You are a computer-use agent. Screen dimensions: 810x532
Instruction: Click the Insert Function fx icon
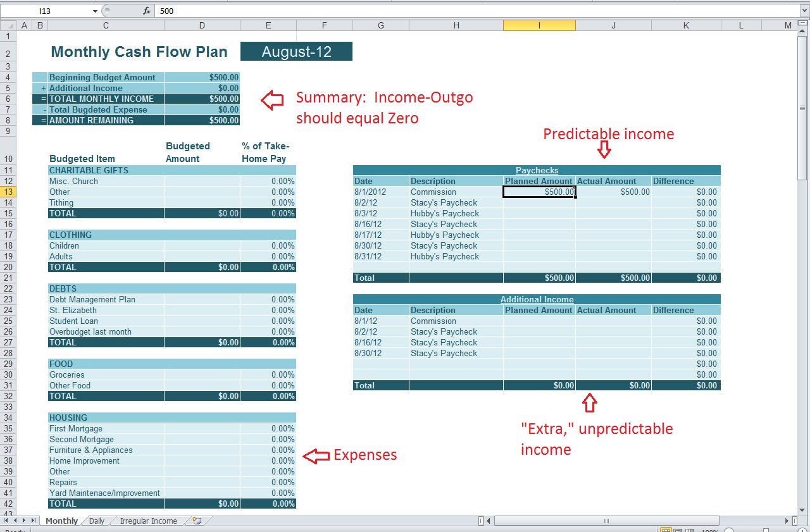point(147,11)
